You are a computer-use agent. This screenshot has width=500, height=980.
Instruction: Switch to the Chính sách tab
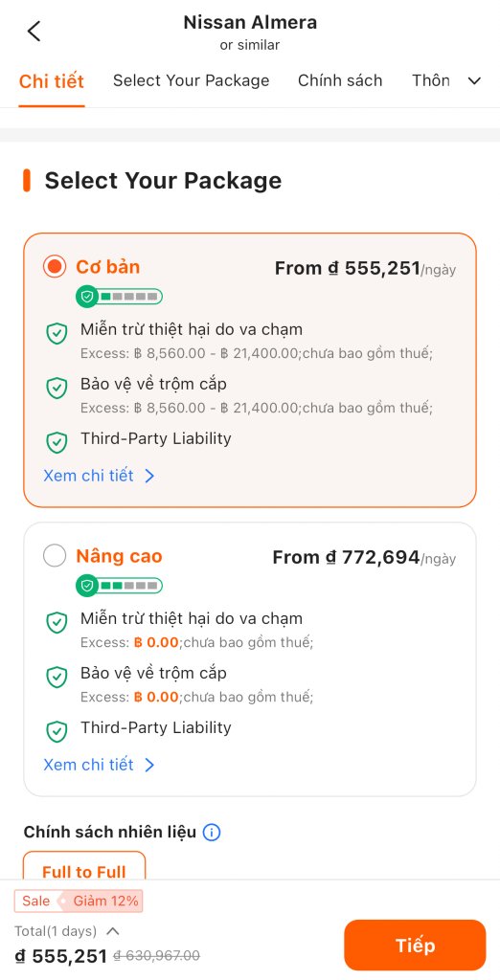pyautogui.click(x=340, y=80)
